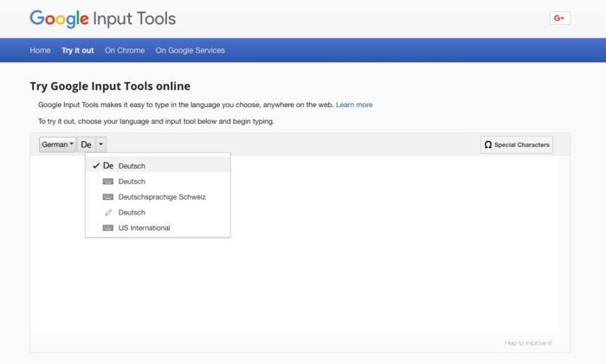The width and height of the screenshot is (606, 364).
Task: Pick the US International keyboard
Action: (x=144, y=228)
